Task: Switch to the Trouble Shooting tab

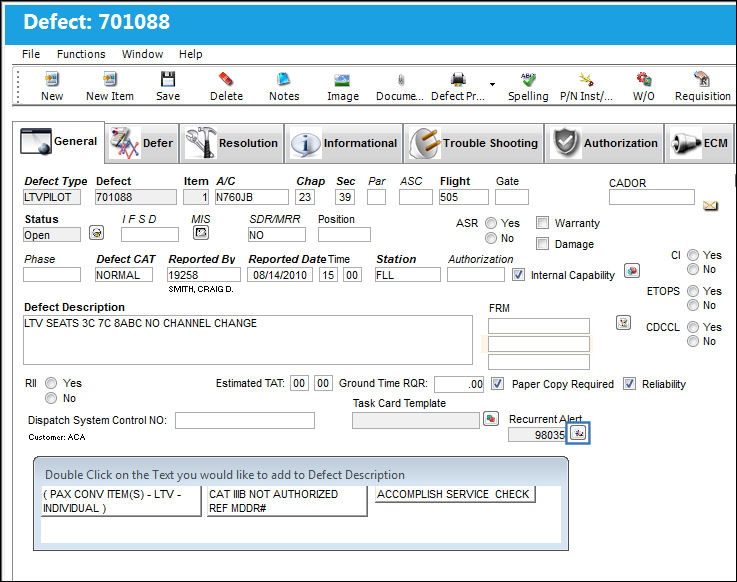Action: [474, 143]
